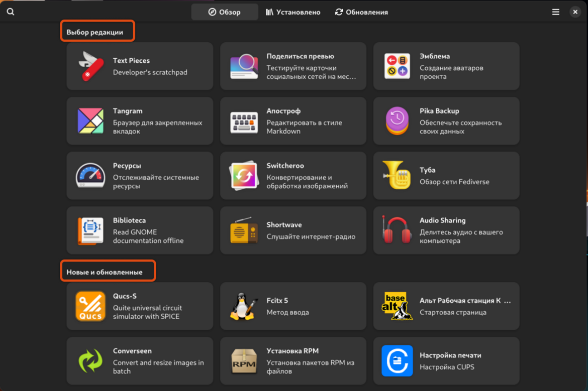
Task: Open the Апостроф app title
Action: [283, 111]
